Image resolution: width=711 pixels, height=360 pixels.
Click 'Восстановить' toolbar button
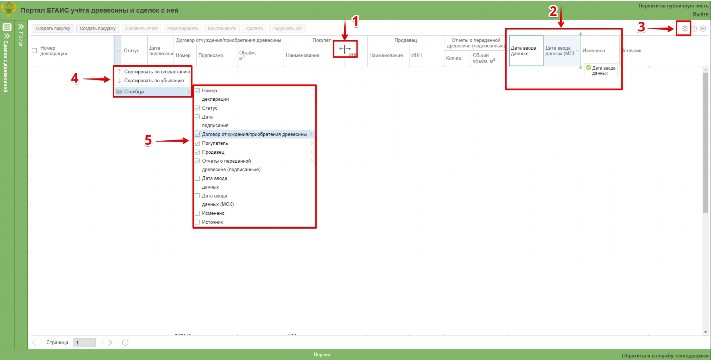(x=221, y=28)
